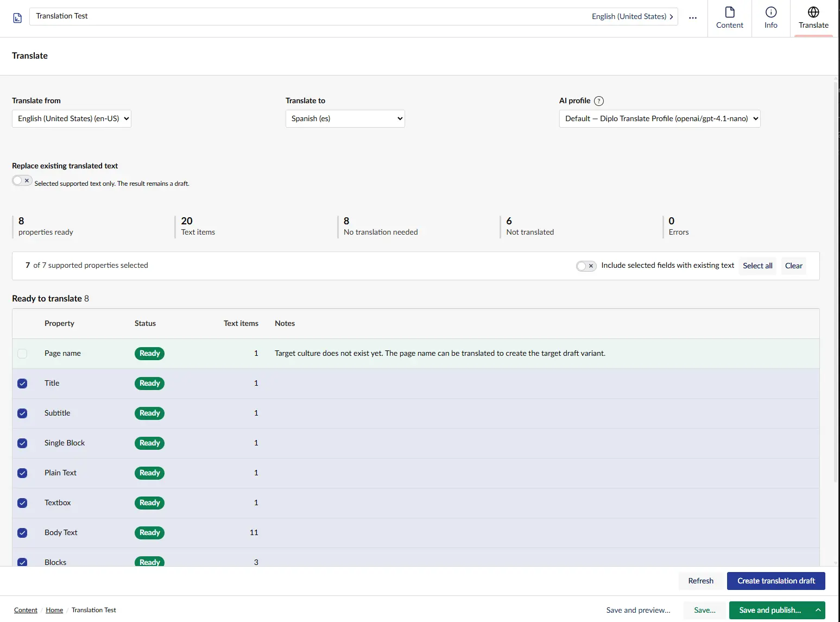
Task: Uncheck the Body Text row checkbox
Action: pyautogui.click(x=22, y=533)
